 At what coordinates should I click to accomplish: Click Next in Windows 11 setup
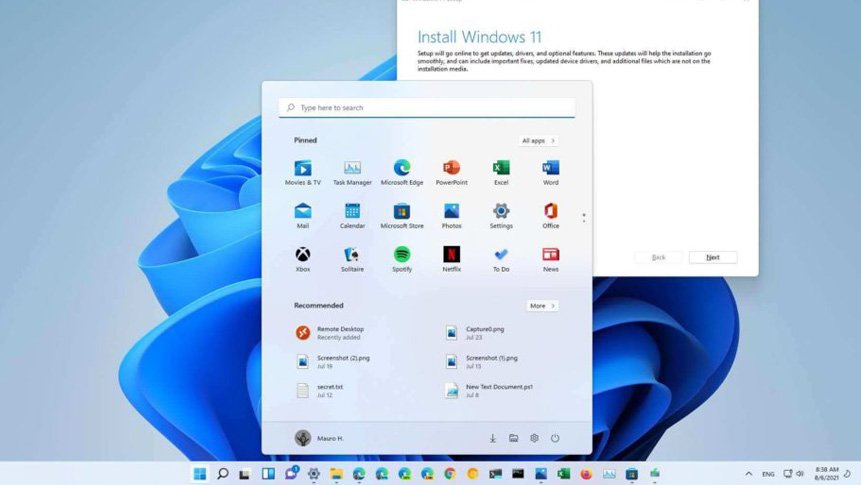(712, 257)
